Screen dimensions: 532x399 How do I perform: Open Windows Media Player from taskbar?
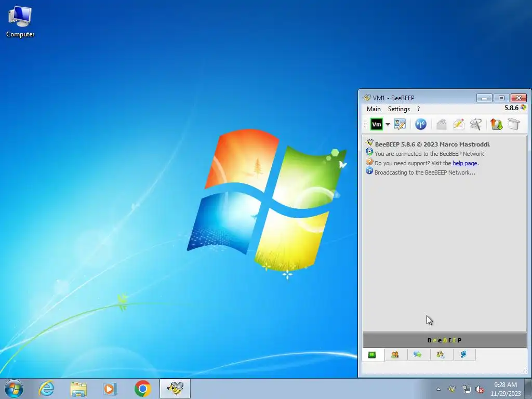(110, 389)
